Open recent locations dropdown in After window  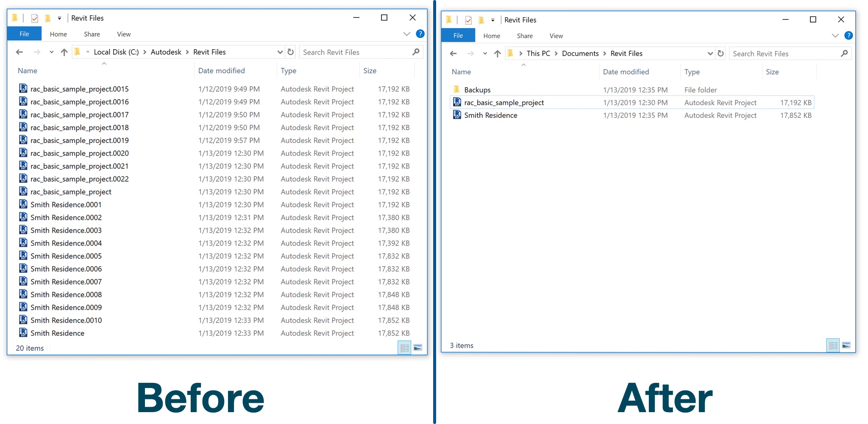pos(485,53)
